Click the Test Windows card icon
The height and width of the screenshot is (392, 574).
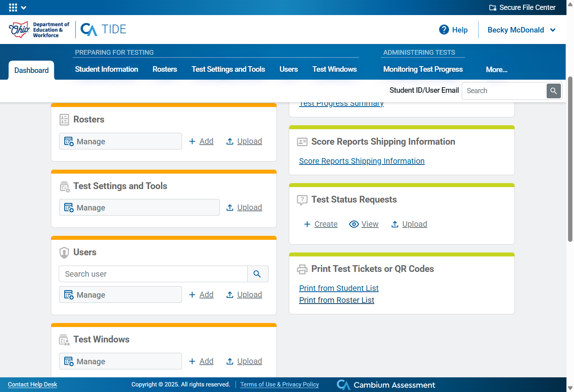(64, 340)
